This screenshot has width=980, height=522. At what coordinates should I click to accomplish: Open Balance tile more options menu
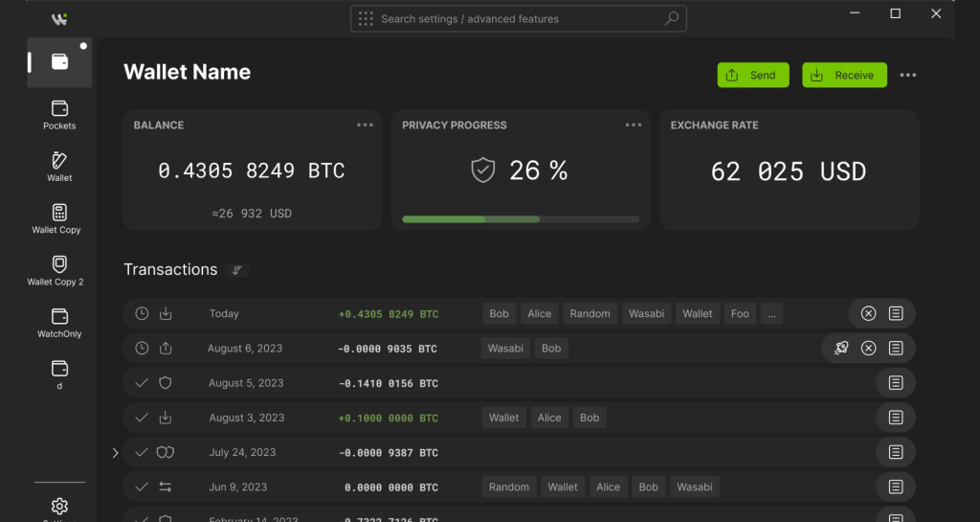pyautogui.click(x=365, y=125)
